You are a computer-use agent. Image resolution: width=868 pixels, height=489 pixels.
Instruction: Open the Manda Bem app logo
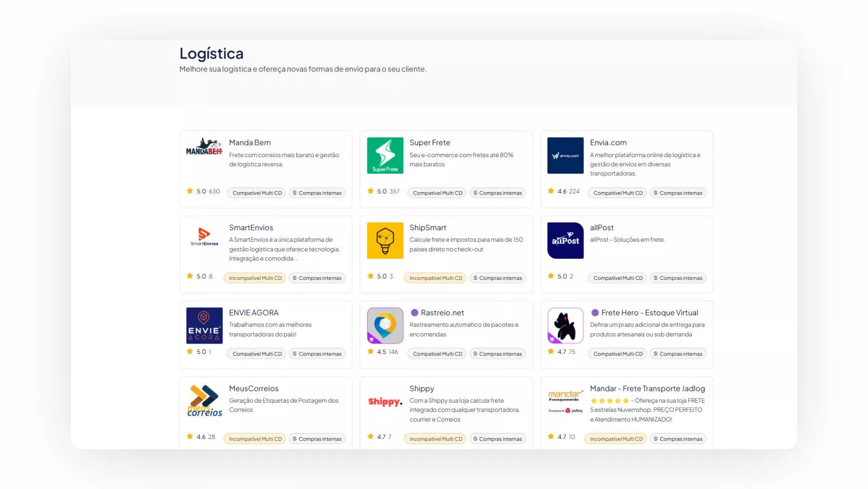click(204, 147)
